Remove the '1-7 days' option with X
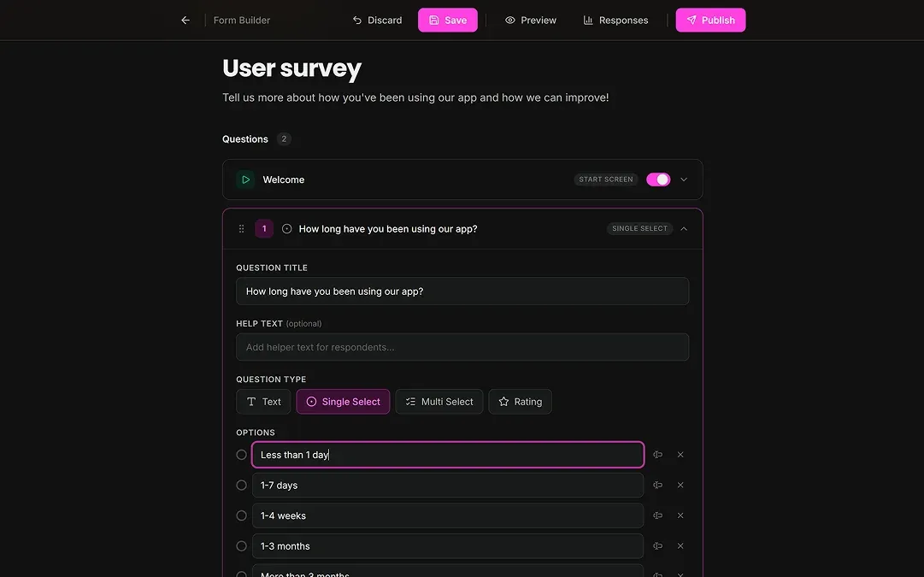Image resolution: width=924 pixels, height=577 pixels. (680, 485)
